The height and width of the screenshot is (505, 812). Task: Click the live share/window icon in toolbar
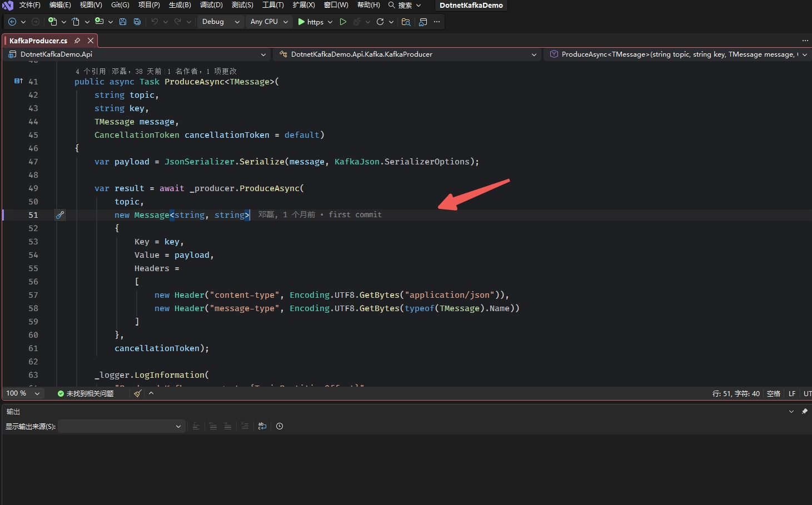pos(423,22)
